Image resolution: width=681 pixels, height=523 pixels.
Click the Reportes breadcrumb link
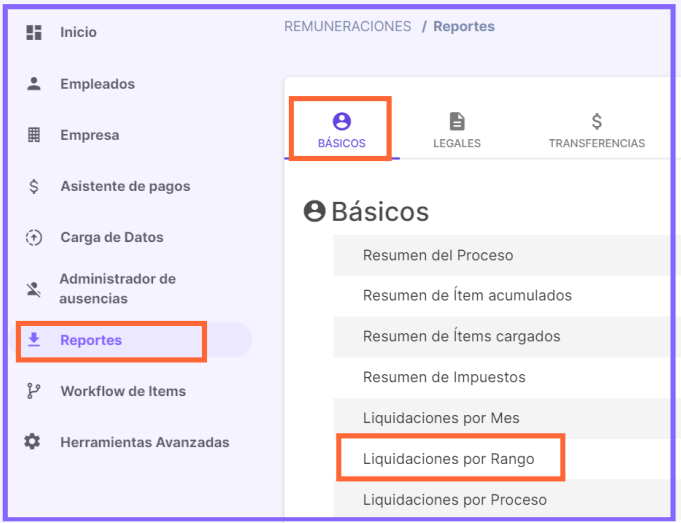464,26
